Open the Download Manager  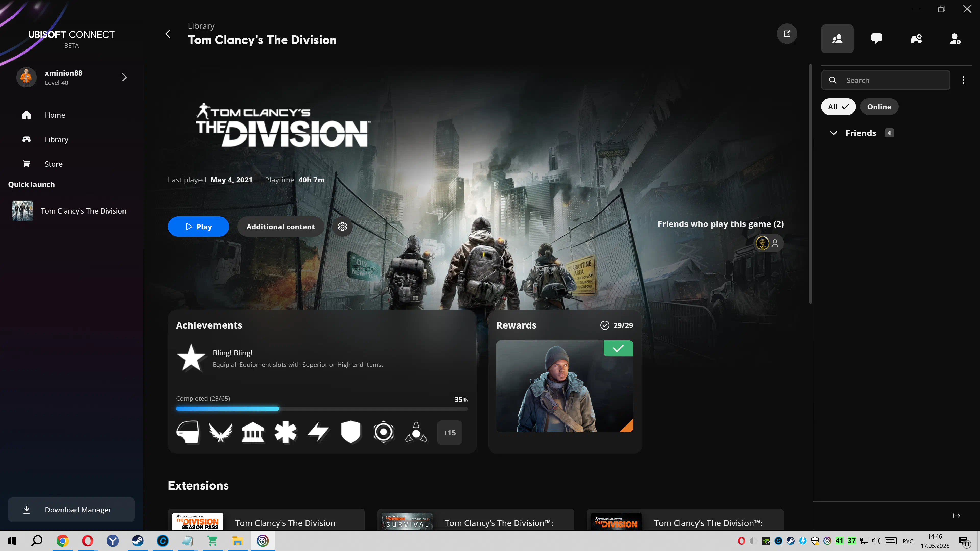click(x=71, y=510)
